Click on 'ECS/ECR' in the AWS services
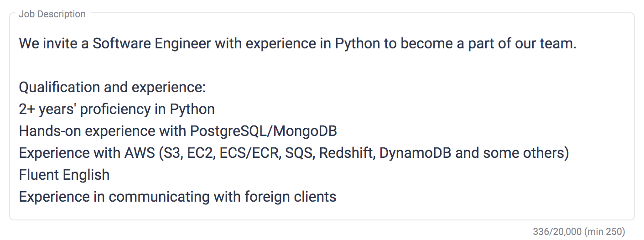This screenshot has height=240, width=644. click(249, 153)
